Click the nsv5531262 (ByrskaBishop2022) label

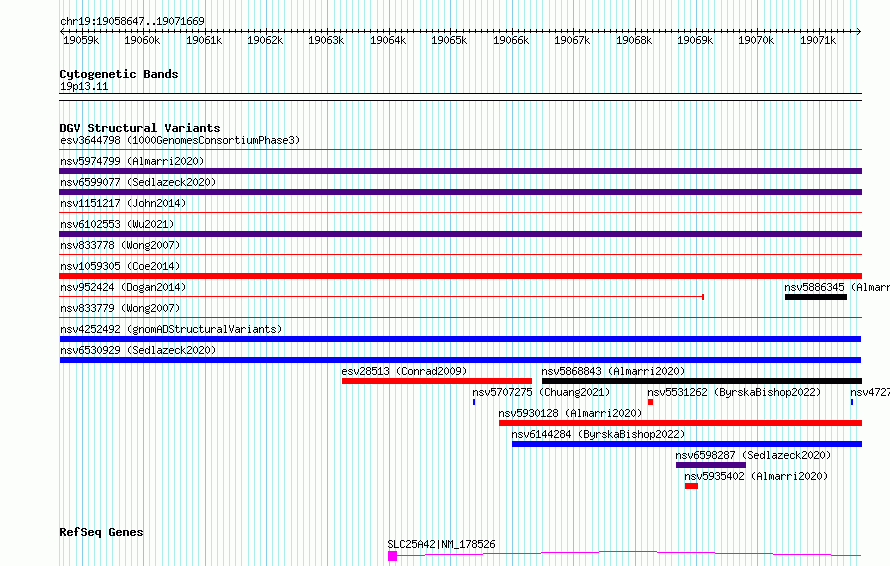(734, 392)
